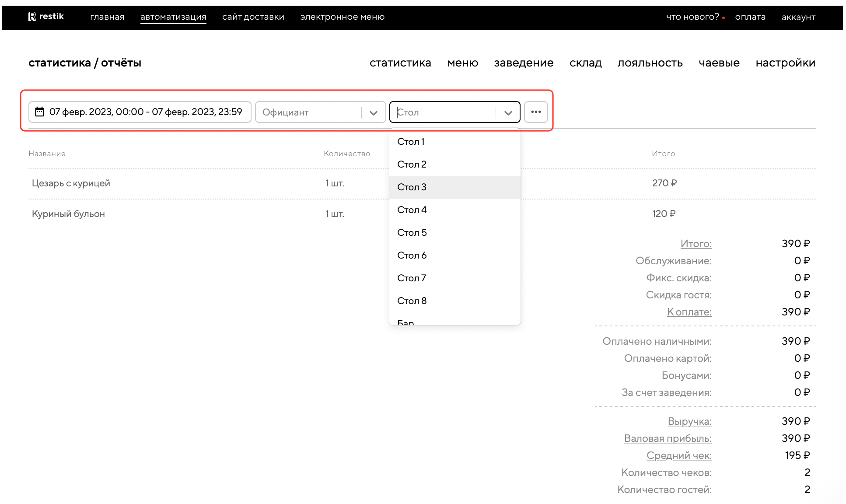Open the аккаунт menu
846x504 pixels.
[x=798, y=17]
